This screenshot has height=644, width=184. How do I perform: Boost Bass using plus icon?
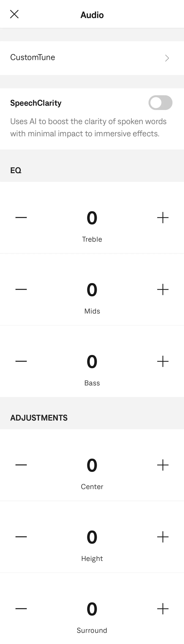(x=163, y=361)
